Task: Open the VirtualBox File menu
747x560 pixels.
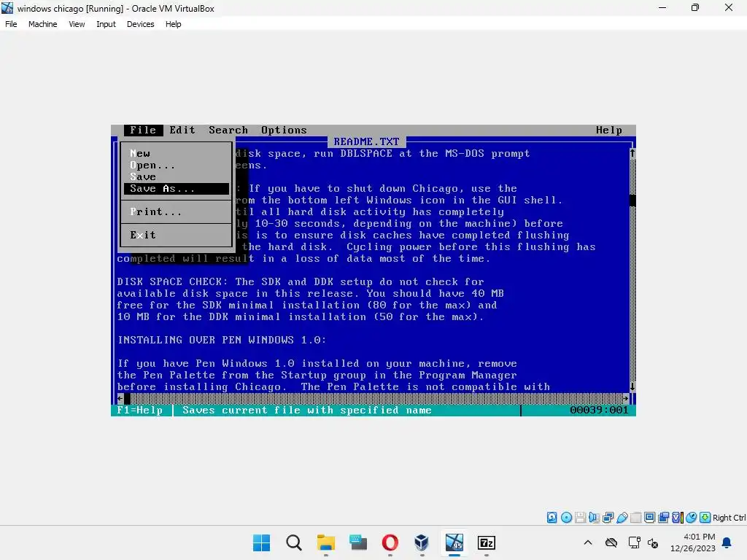Action: tap(11, 24)
